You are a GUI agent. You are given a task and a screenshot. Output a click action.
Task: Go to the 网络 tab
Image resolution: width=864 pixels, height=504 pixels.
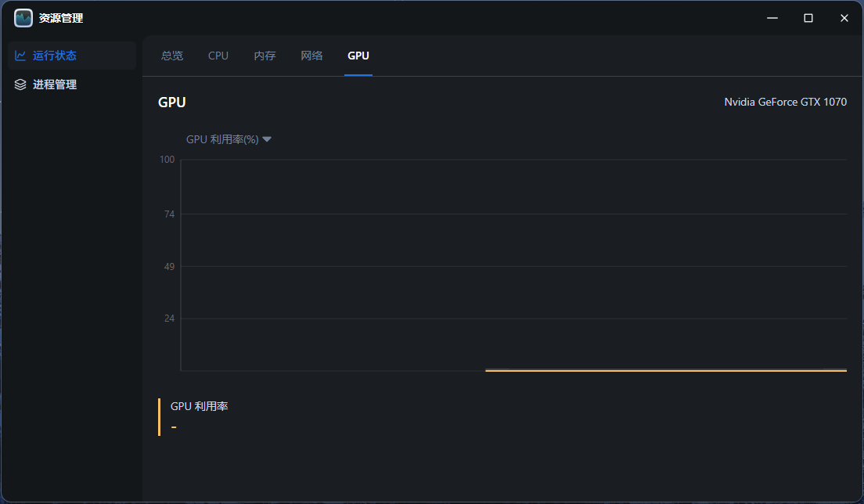[x=311, y=56]
